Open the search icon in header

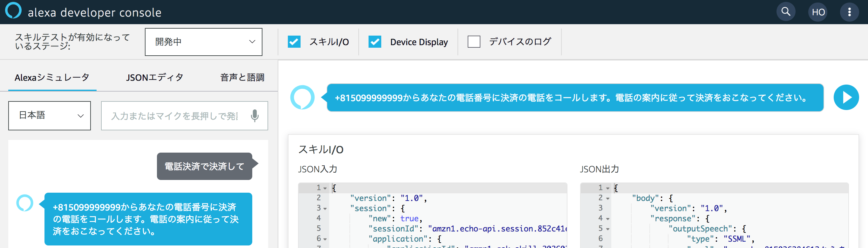coord(786,12)
